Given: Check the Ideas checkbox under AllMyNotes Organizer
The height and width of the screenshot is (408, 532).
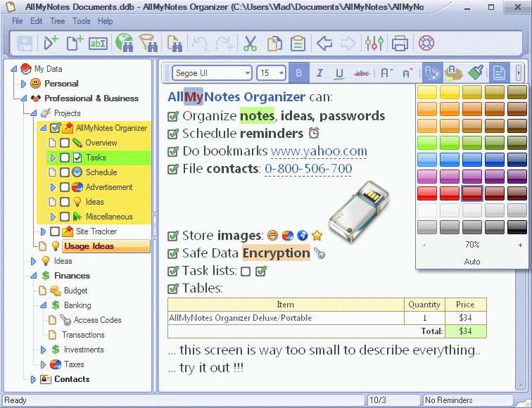Looking at the screenshot, I should pos(65,202).
